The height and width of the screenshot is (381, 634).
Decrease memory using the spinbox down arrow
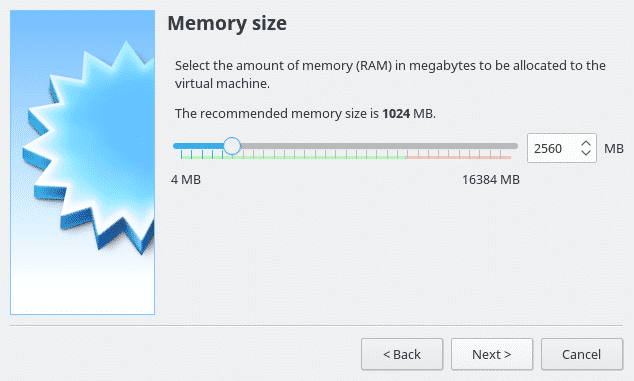586,152
